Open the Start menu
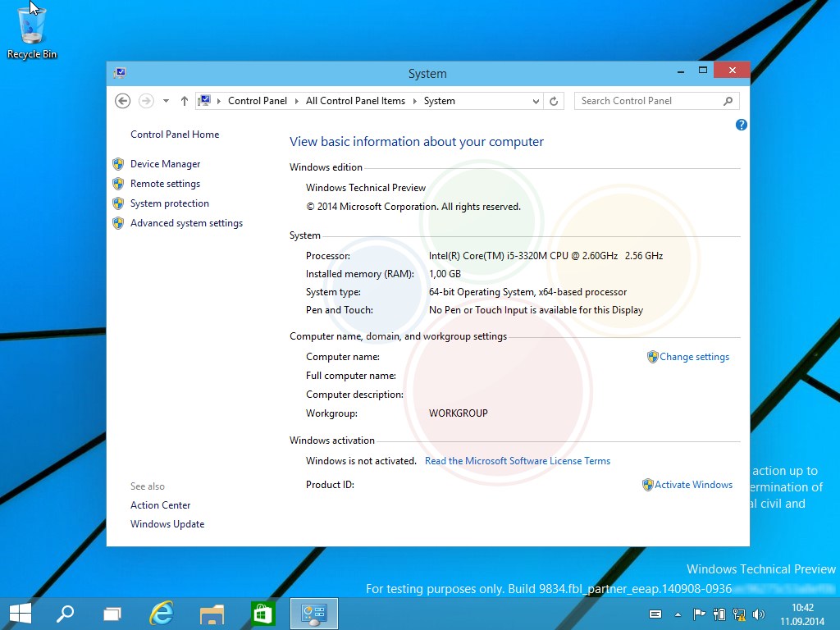This screenshot has width=840, height=630. click(20, 613)
